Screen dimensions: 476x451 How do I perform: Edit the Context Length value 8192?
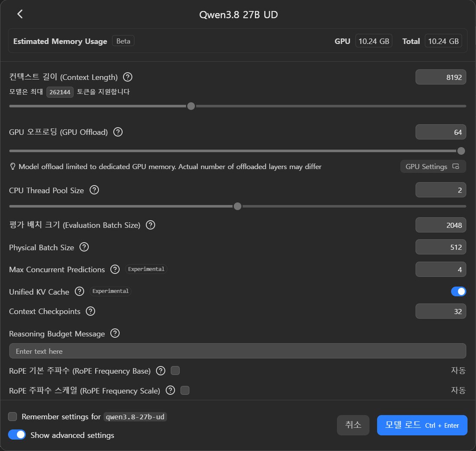(441, 77)
